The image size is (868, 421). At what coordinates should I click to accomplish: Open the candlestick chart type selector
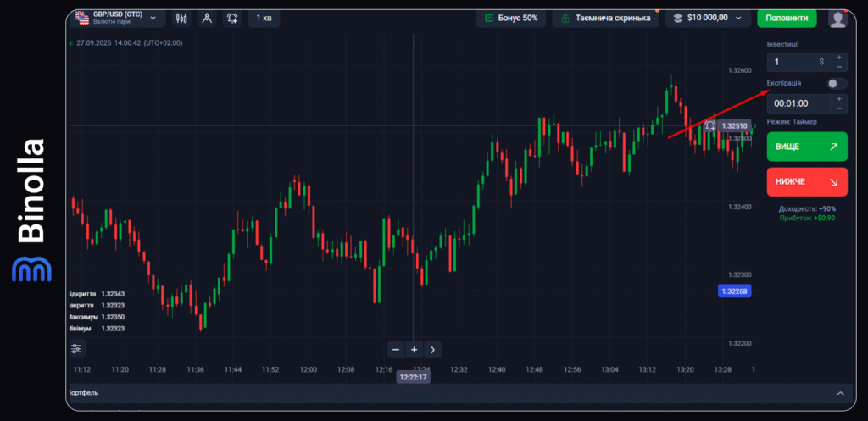pyautogui.click(x=181, y=18)
